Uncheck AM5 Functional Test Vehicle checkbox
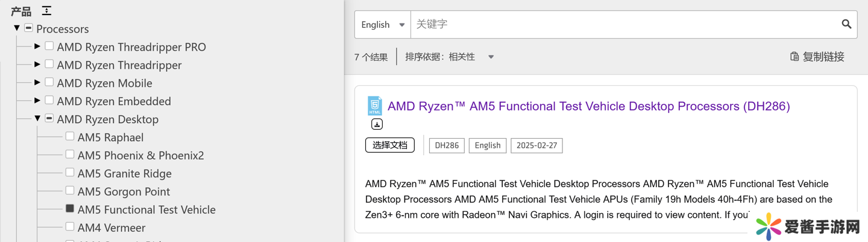The width and height of the screenshot is (868, 242). (70, 209)
